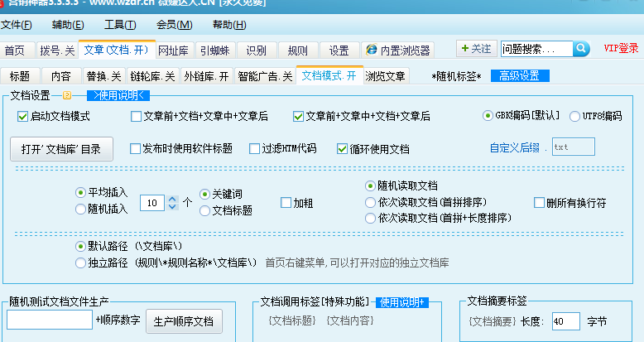Click the {文档摘要} tag text
The image size is (644, 342).
(x=493, y=321)
